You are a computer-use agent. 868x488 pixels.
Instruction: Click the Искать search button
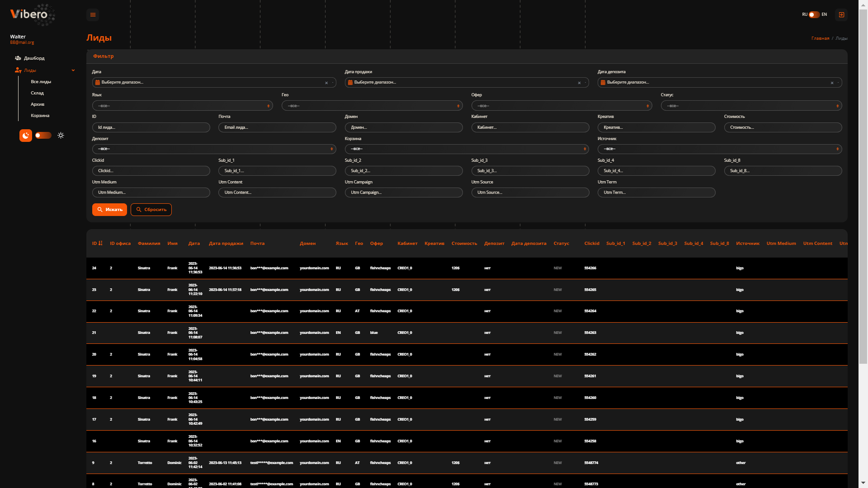pos(109,210)
